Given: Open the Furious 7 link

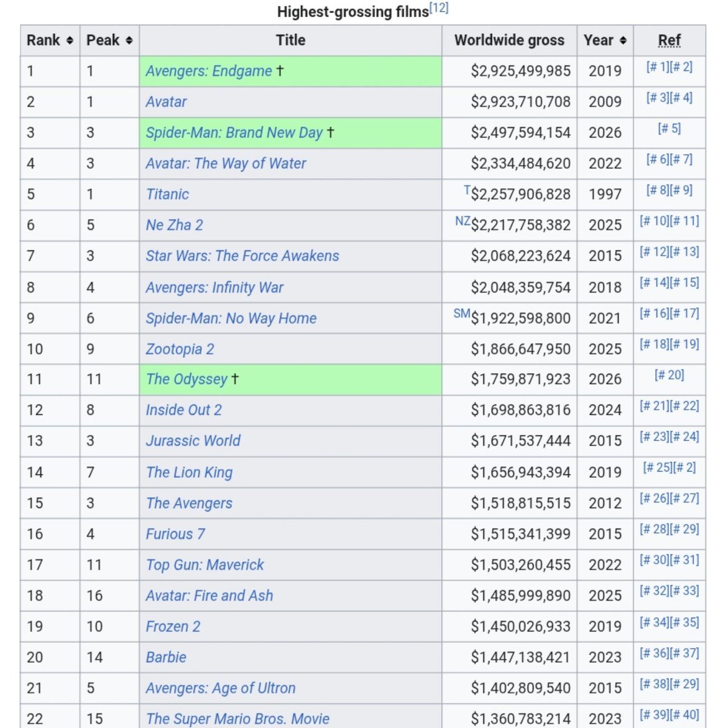Looking at the screenshot, I should pos(175,534).
